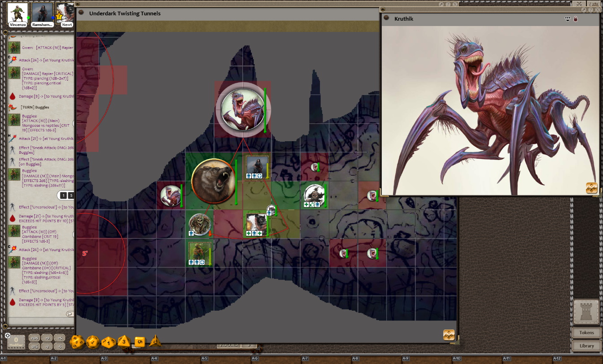Open the map toolbar wheel icon
Image resolution: width=603 pixels, height=364 pixels.
point(449,335)
